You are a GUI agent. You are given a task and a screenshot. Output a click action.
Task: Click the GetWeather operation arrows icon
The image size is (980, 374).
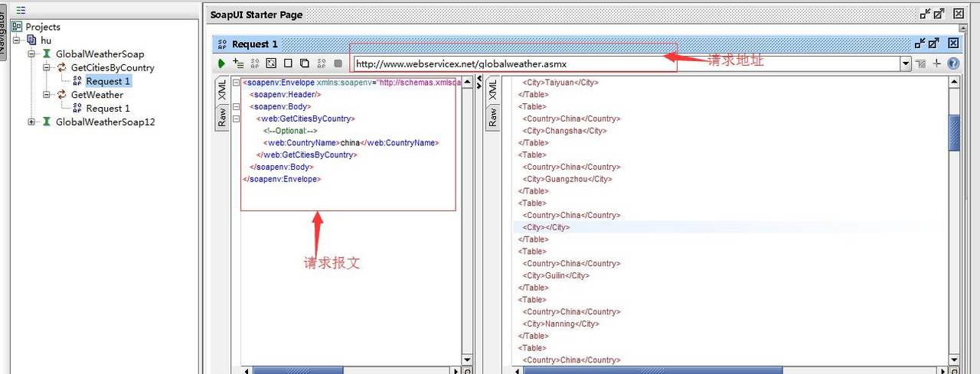(x=61, y=95)
